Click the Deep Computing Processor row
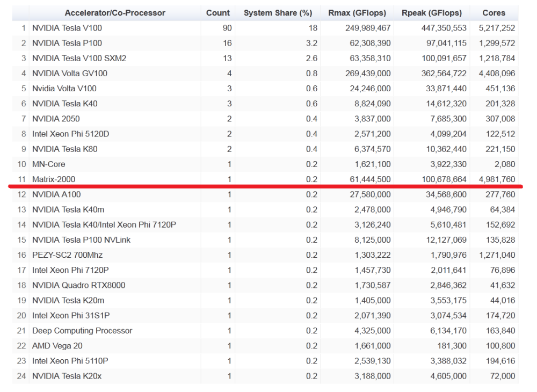This screenshot has width=537, height=392. (82, 331)
